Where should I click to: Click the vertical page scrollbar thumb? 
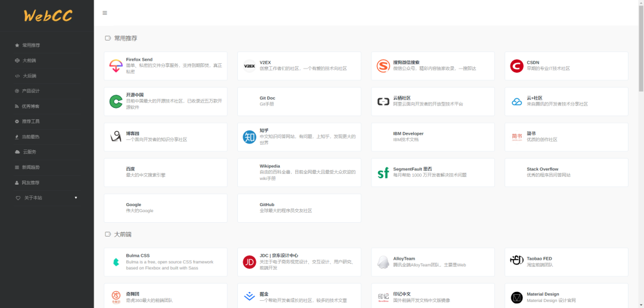[x=641, y=48]
